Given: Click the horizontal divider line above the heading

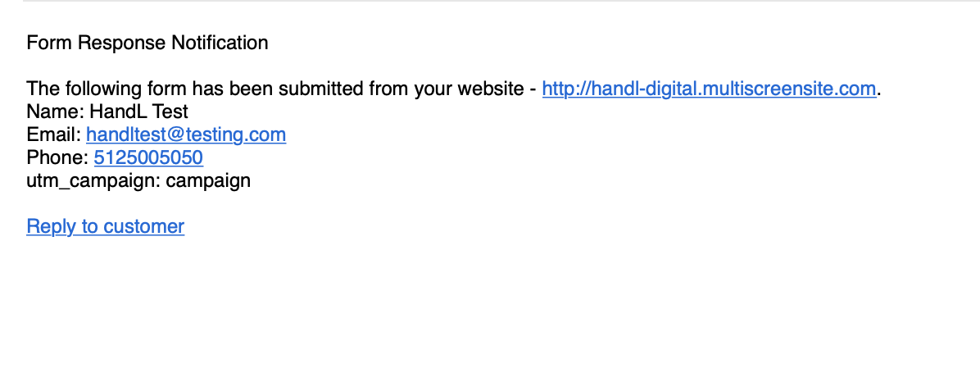Looking at the screenshot, I should (x=492, y=1).
